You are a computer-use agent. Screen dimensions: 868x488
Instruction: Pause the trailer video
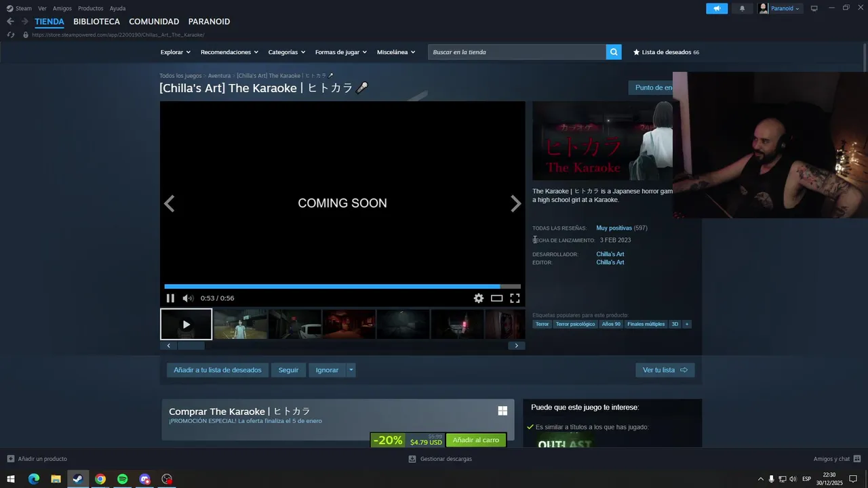(x=170, y=298)
